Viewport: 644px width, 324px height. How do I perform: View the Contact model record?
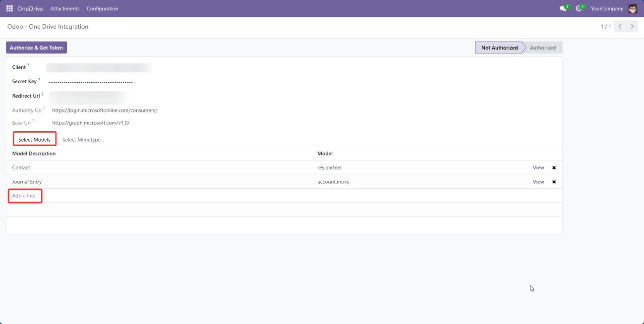538,168
